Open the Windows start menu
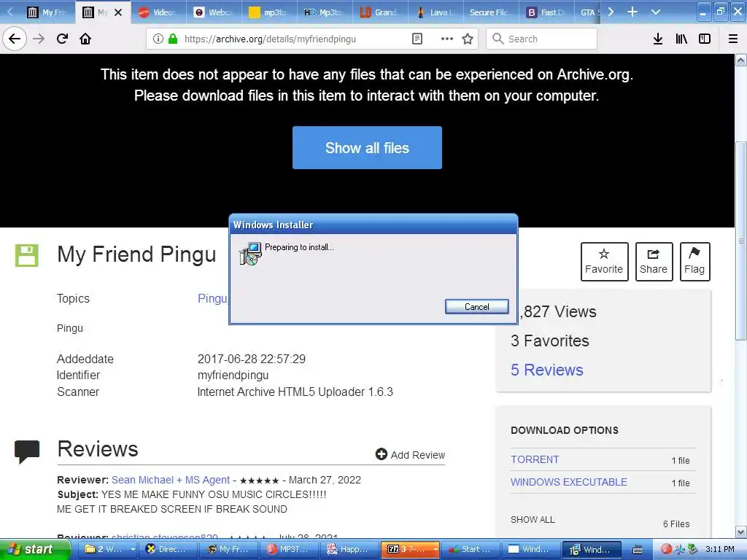This screenshot has height=560, width=747. tap(35, 549)
